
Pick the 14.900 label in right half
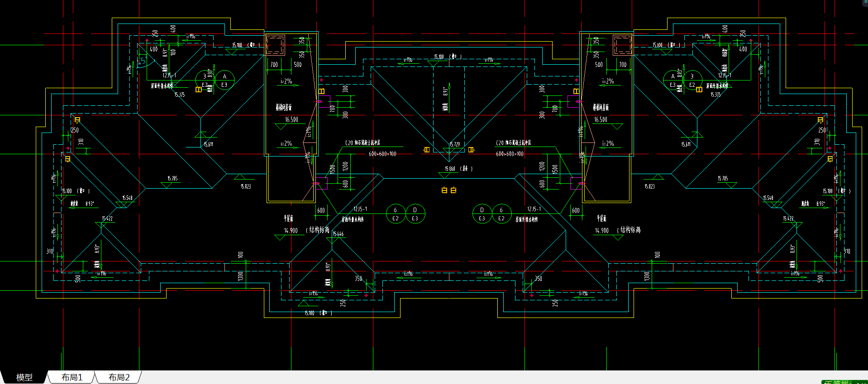point(601,231)
